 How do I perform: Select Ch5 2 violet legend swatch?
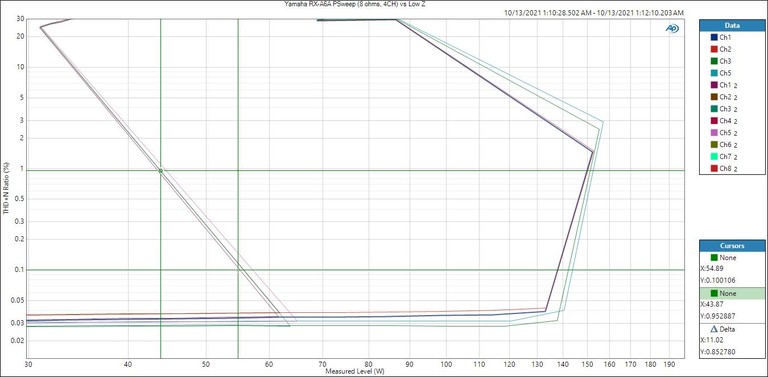click(714, 133)
